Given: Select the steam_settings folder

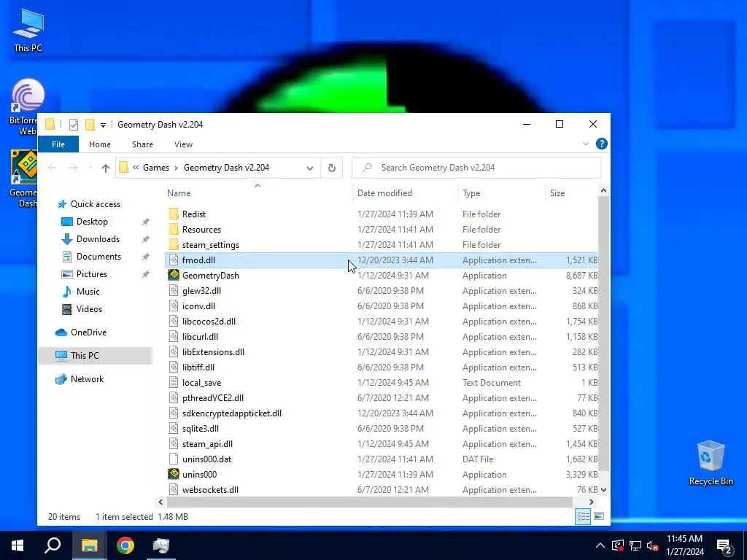Looking at the screenshot, I should 211,245.
